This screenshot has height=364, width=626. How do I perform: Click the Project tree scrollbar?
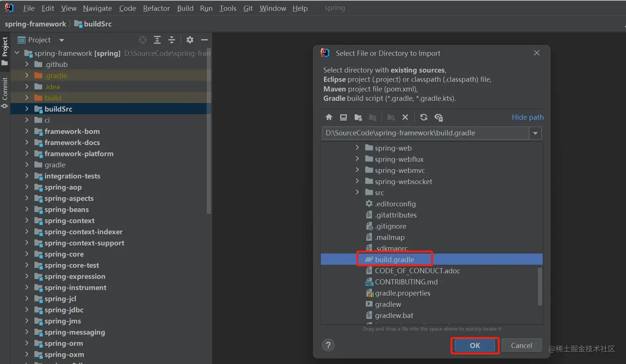click(209, 131)
